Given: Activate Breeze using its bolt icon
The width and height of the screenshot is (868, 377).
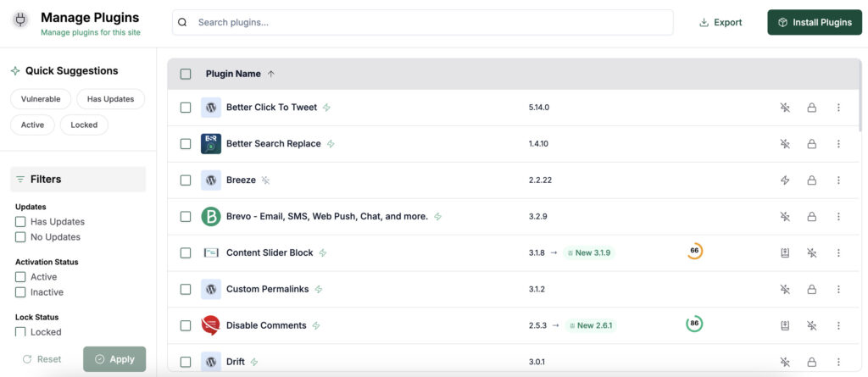Looking at the screenshot, I should coord(785,180).
